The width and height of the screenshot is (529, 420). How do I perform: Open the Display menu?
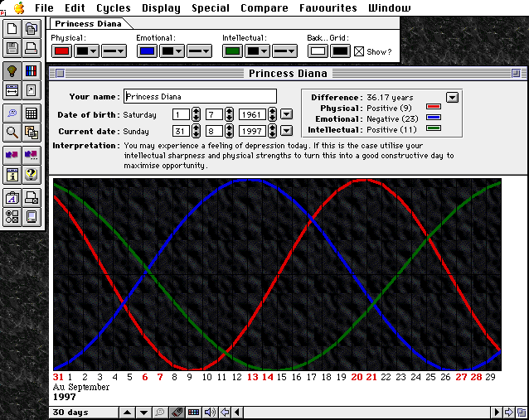point(161,7)
